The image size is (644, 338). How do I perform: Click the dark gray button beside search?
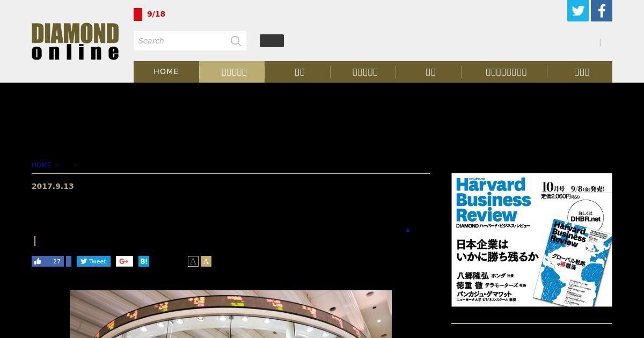click(272, 41)
